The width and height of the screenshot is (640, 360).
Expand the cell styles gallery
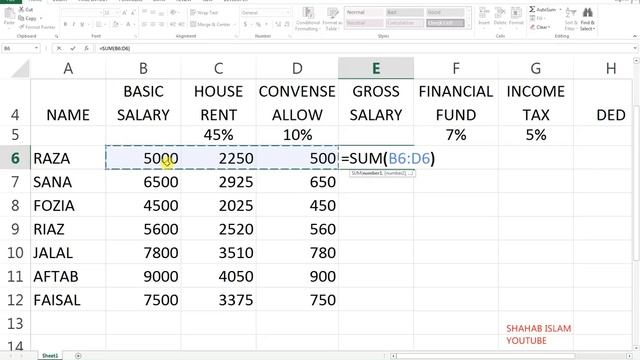tap(469, 26)
